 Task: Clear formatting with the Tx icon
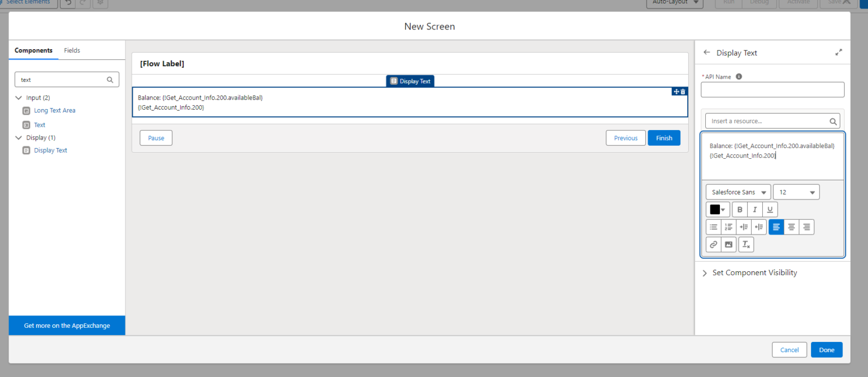(746, 244)
